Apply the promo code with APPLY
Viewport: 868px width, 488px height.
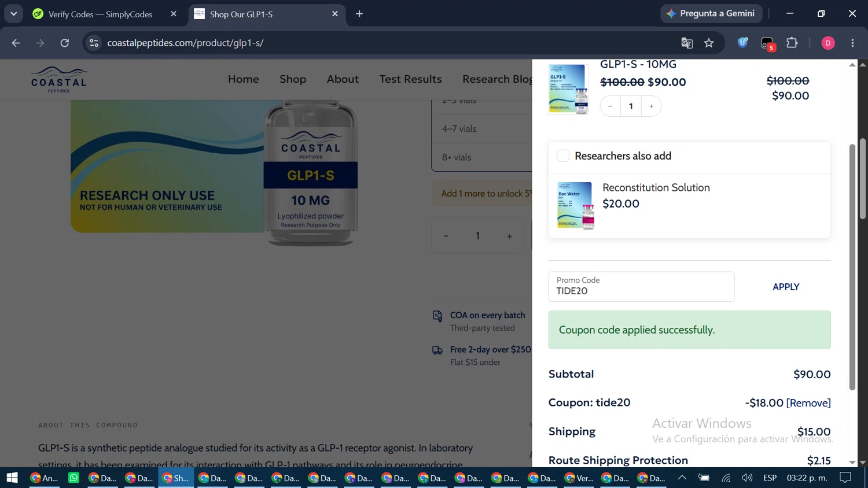coord(786,287)
